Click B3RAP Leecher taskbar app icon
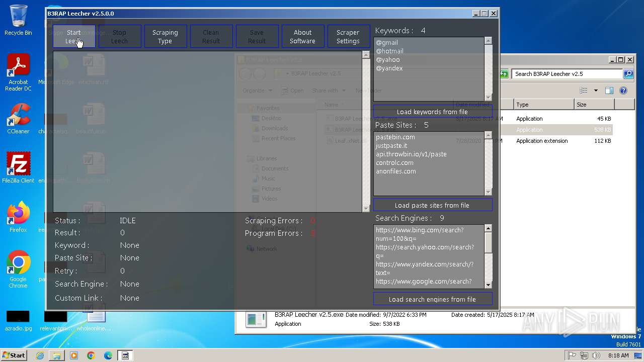Image resolution: width=644 pixels, height=362 pixels. tap(125, 355)
